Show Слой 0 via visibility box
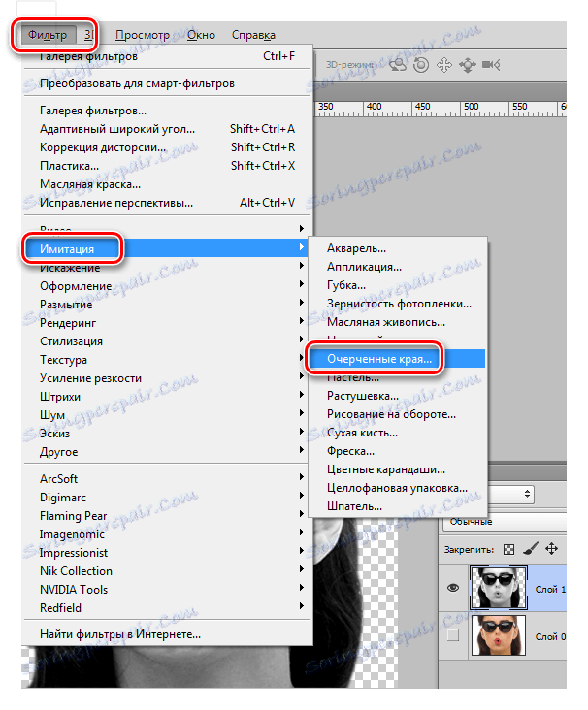 453,635
